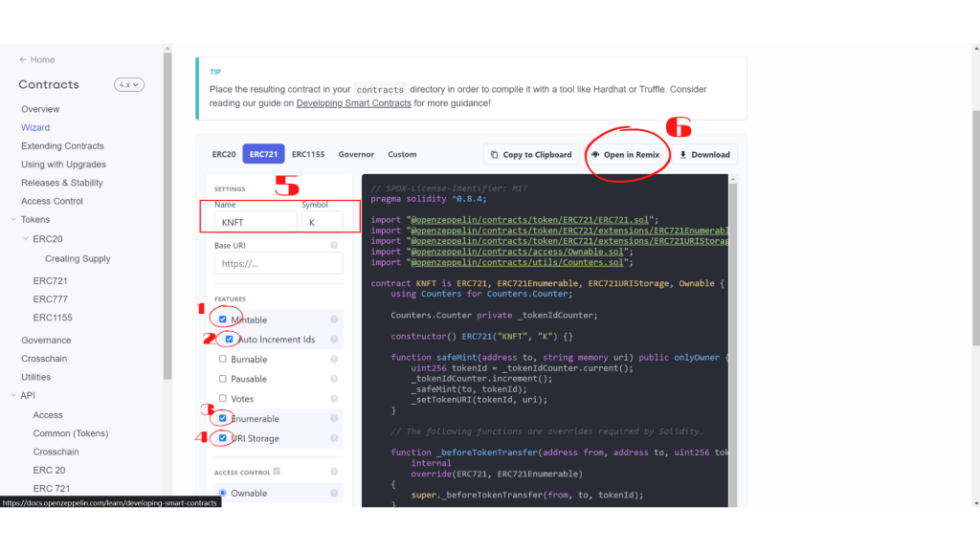Open Access under API section
This screenshot has height=551, width=980.
(x=48, y=415)
